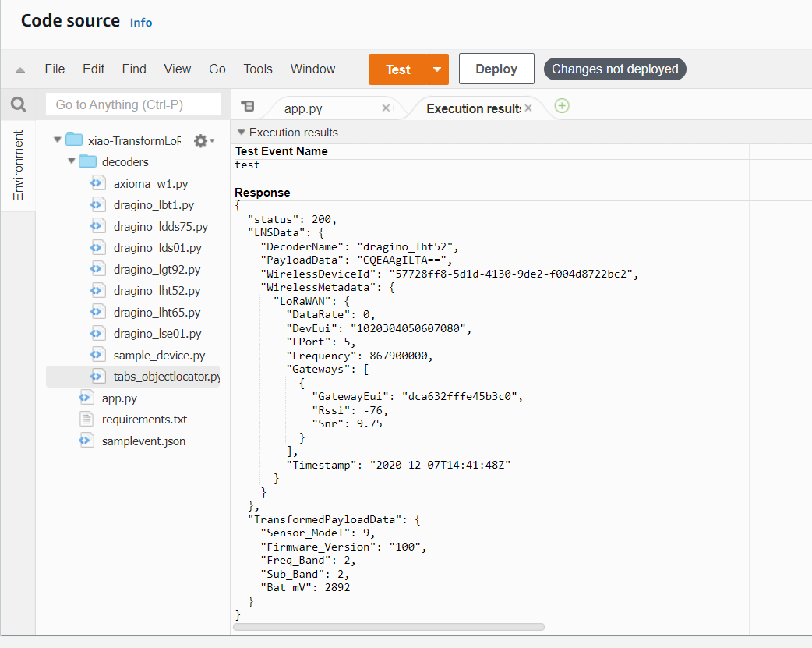Collapse the xiao-TransformLoR root folder
The height and width of the screenshot is (648, 812).
(x=58, y=140)
